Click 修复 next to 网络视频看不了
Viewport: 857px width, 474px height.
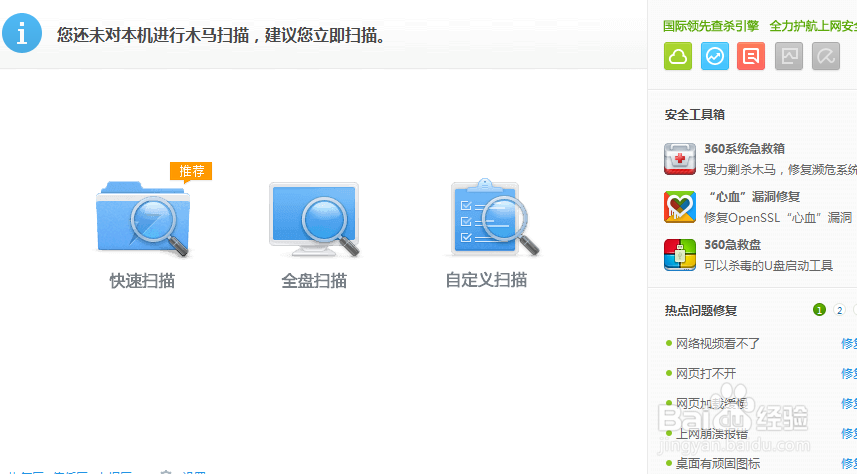point(849,343)
